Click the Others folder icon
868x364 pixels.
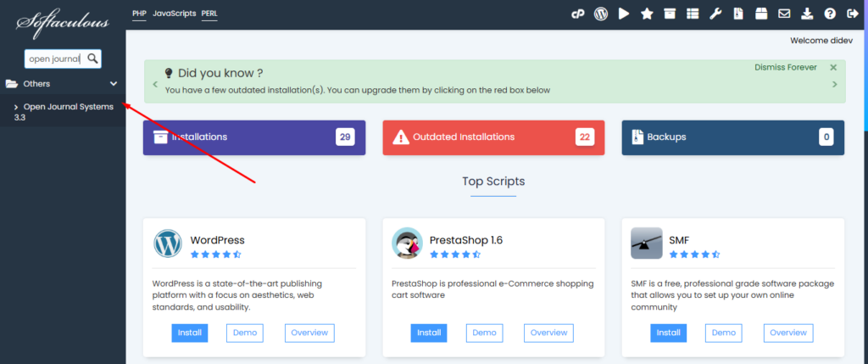[x=11, y=84]
